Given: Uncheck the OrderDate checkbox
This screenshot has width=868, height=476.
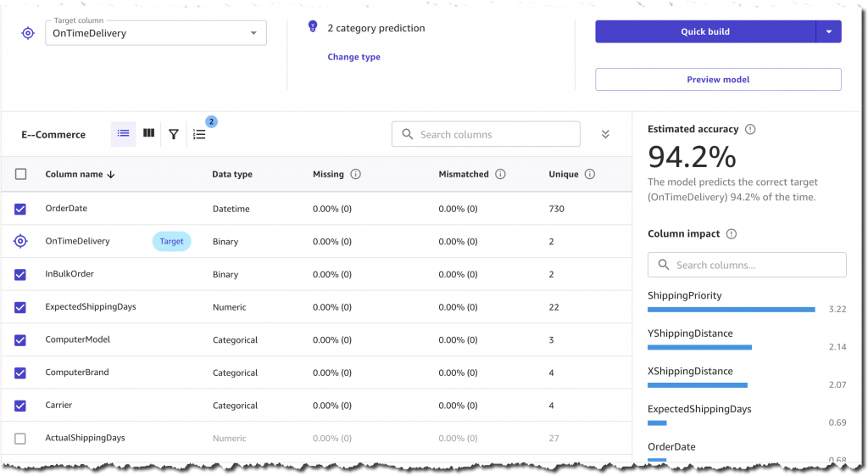Looking at the screenshot, I should pyautogui.click(x=20, y=209).
